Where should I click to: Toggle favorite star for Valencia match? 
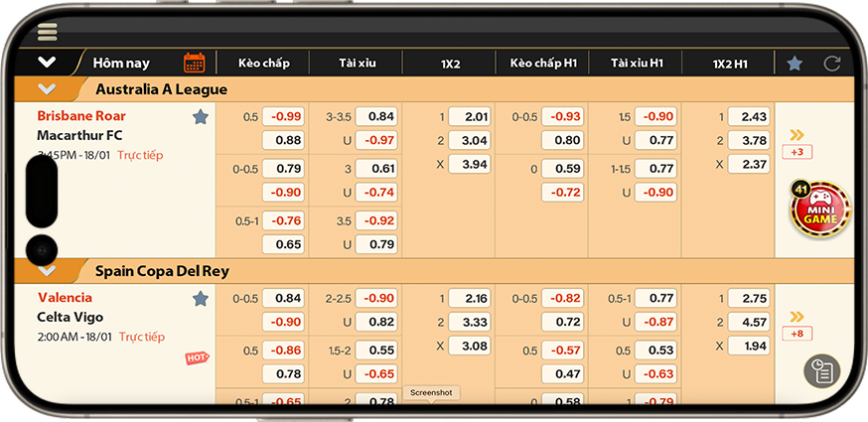tap(200, 298)
